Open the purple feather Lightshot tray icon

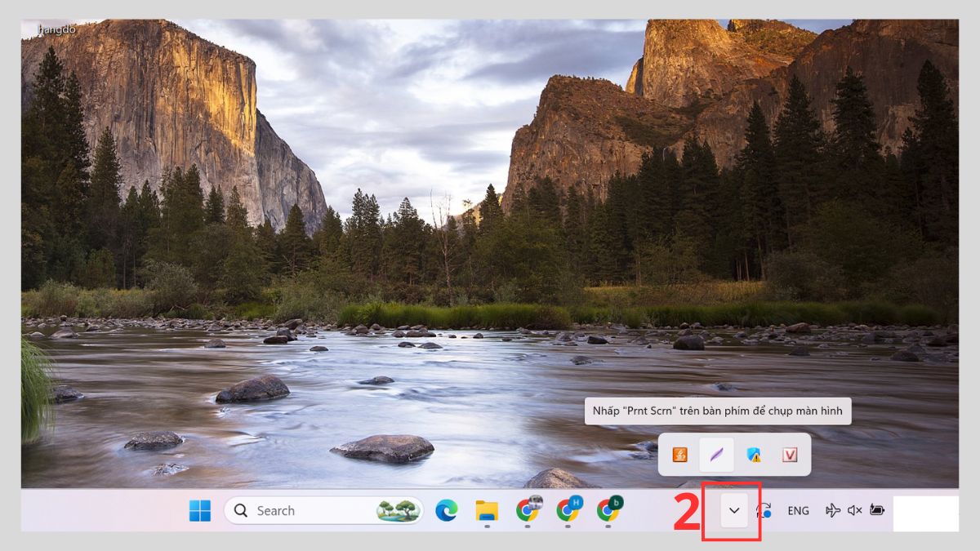tap(716, 455)
